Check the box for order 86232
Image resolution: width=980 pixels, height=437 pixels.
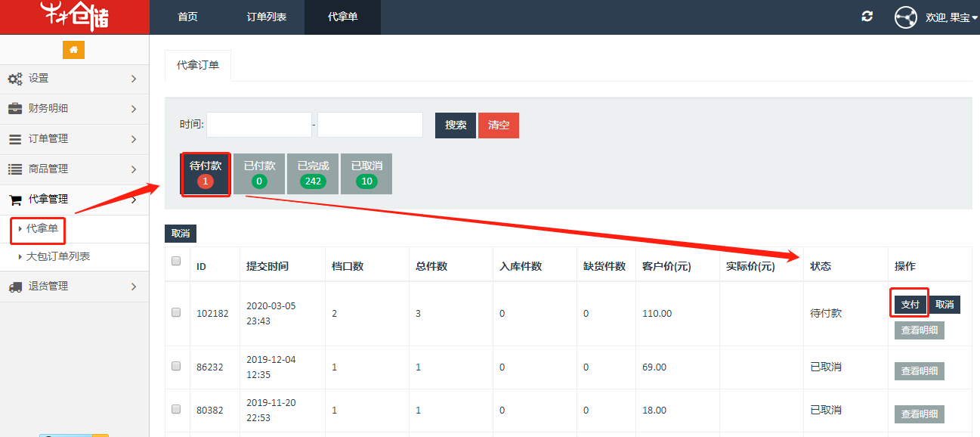coord(176,366)
